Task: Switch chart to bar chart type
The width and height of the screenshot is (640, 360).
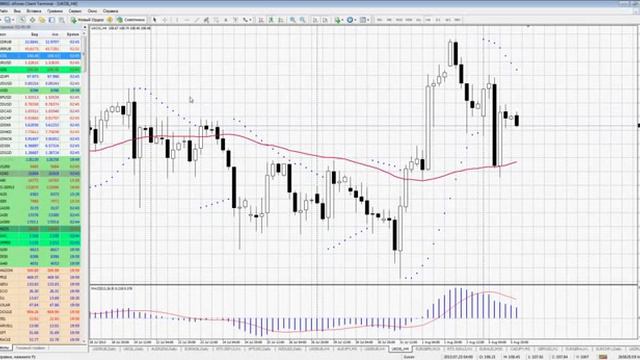Action: (261, 20)
